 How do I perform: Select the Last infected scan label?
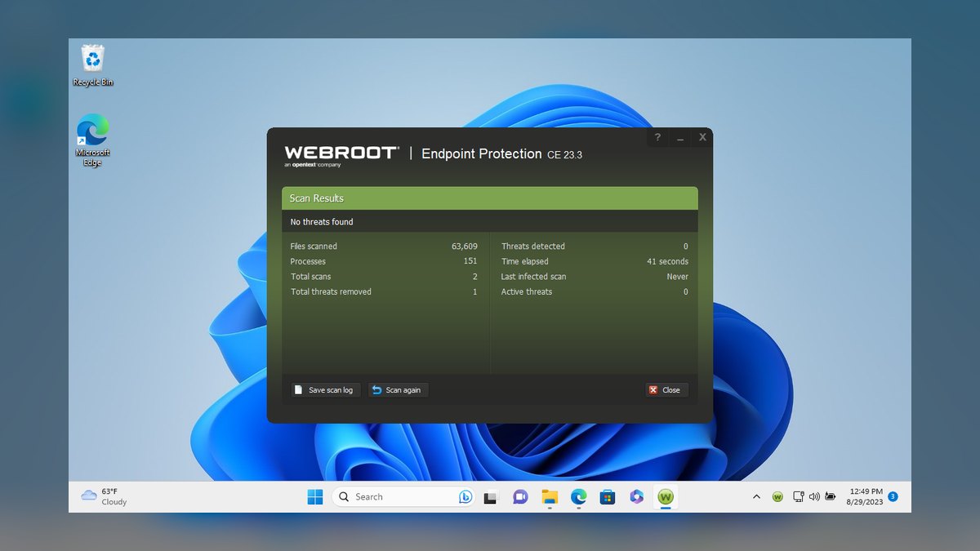pos(533,277)
